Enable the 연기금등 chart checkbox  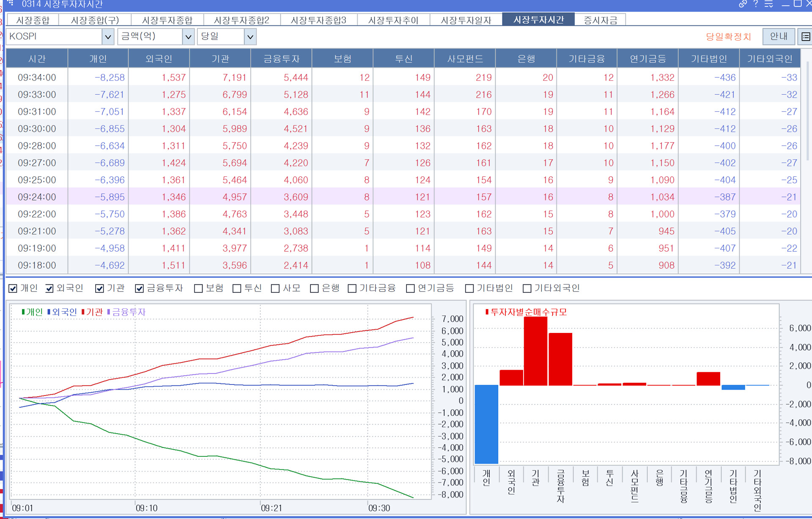pyautogui.click(x=410, y=288)
